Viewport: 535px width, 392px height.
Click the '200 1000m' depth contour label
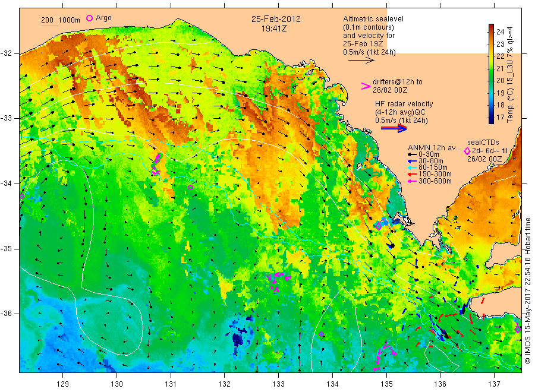[x=61, y=20]
